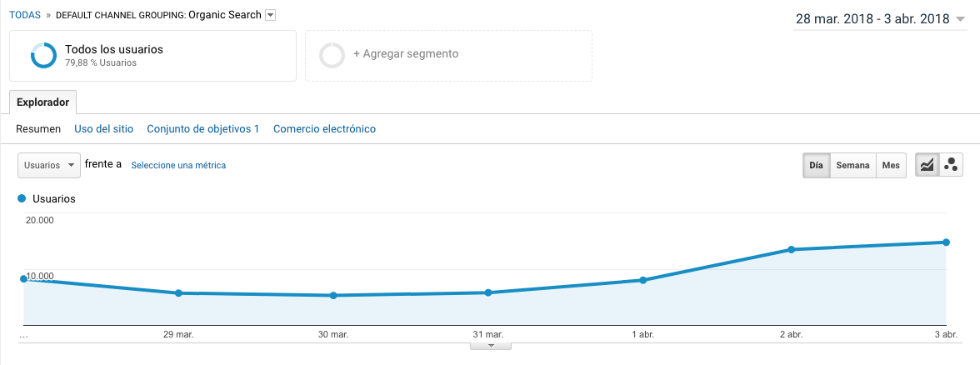Open the Usuarios metric dropdown

pos(49,165)
